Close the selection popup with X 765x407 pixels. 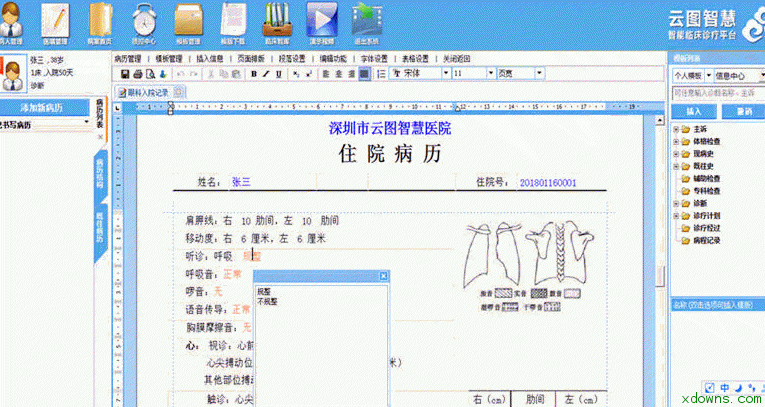383,276
